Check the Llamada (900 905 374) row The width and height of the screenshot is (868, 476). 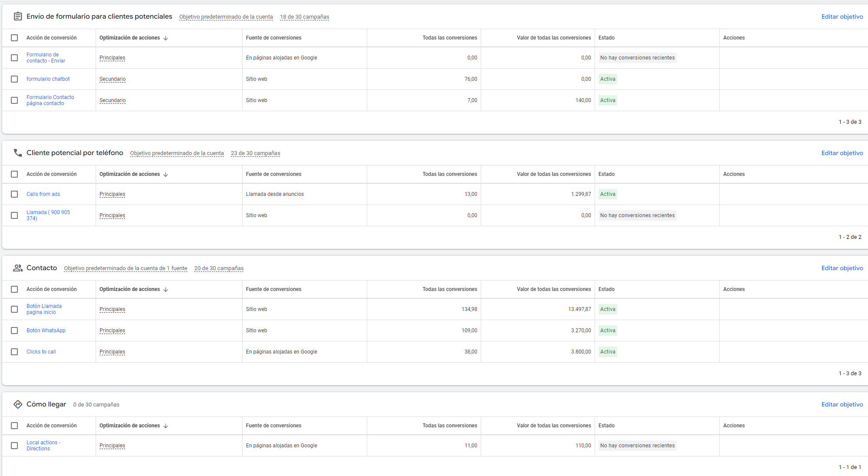pyautogui.click(x=14, y=215)
